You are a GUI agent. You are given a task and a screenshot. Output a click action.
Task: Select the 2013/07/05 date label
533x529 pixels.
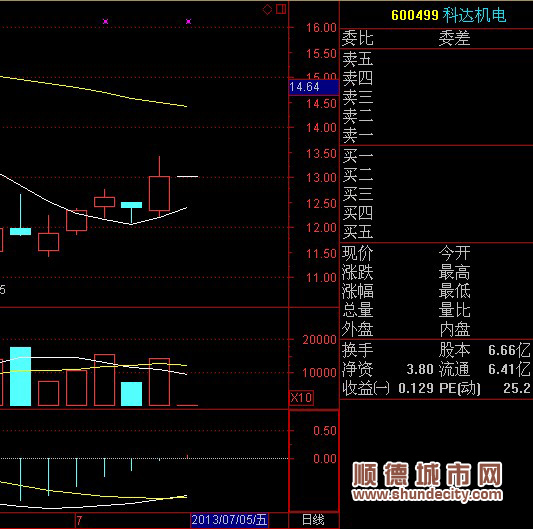click(x=229, y=520)
